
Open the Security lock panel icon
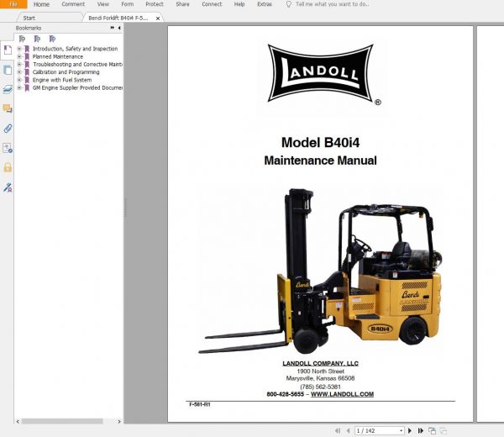8,167
